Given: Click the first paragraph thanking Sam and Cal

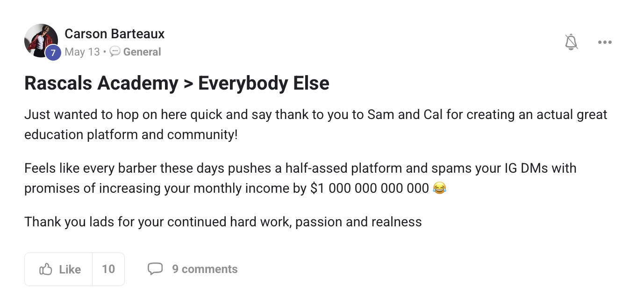Looking at the screenshot, I should pos(316,125).
